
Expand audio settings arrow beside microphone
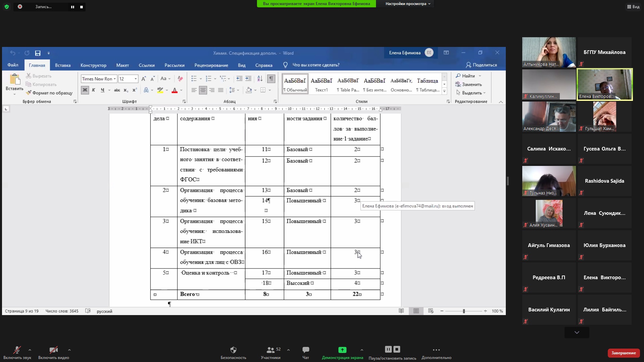click(30, 350)
